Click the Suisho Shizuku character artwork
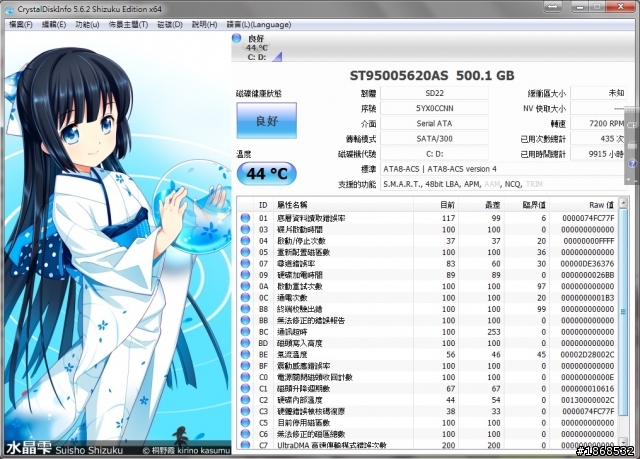This screenshot has width=640, height=459. 118,244
